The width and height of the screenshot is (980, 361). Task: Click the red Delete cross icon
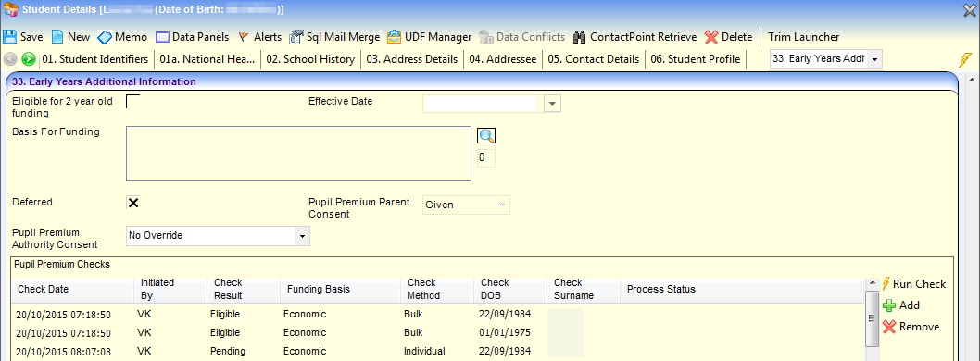click(711, 37)
